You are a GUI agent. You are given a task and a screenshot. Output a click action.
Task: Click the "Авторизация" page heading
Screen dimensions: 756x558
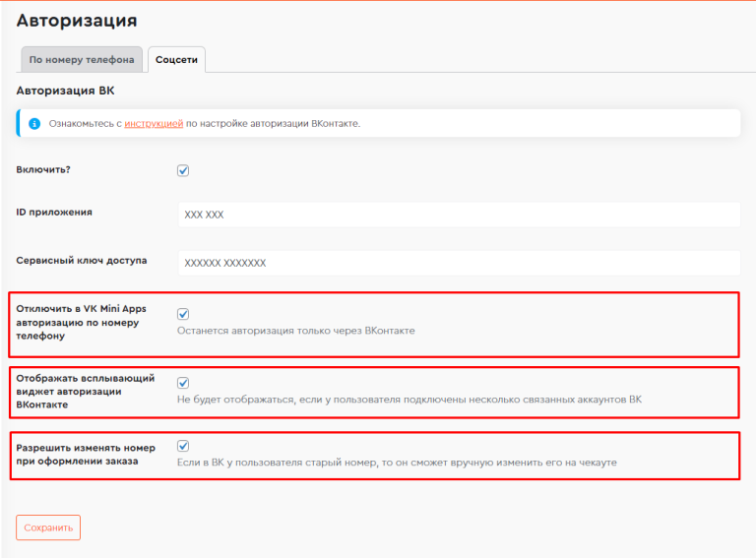[77, 20]
